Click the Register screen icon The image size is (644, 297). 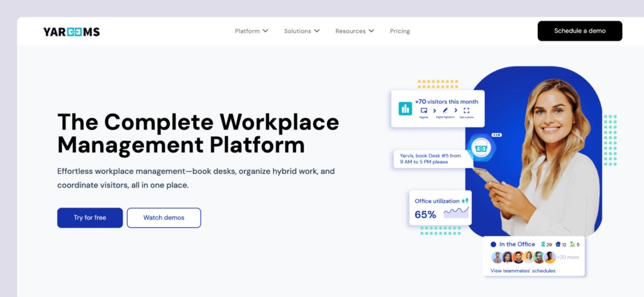pyautogui.click(x=424, y=111)
